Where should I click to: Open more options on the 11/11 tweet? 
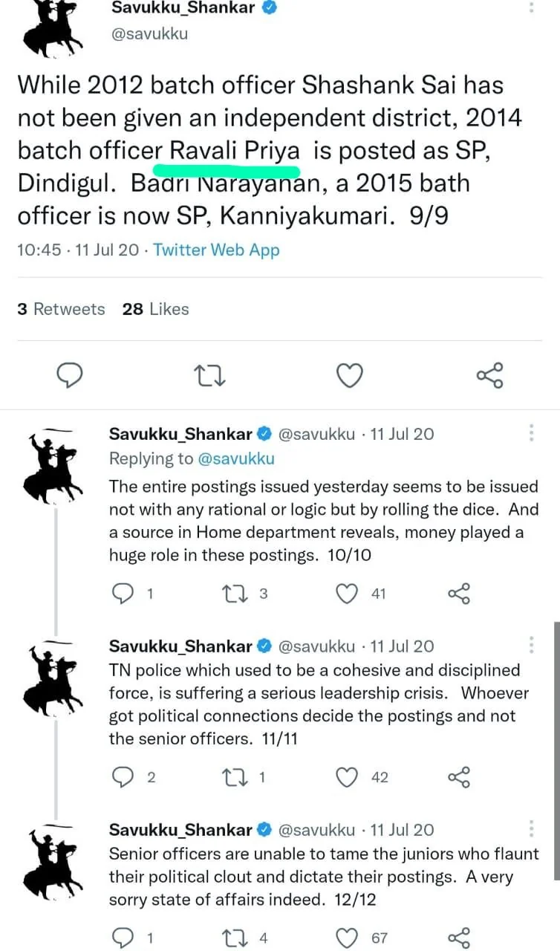[532, 645]
